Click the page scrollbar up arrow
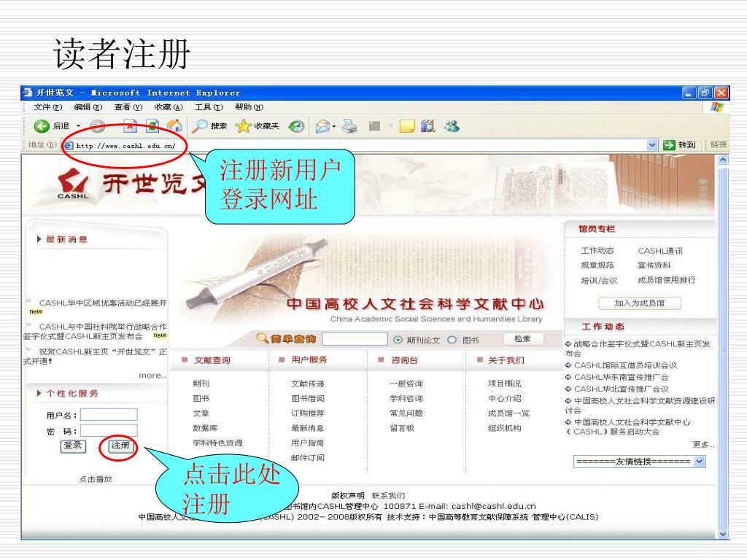 [x=723, y=160]
